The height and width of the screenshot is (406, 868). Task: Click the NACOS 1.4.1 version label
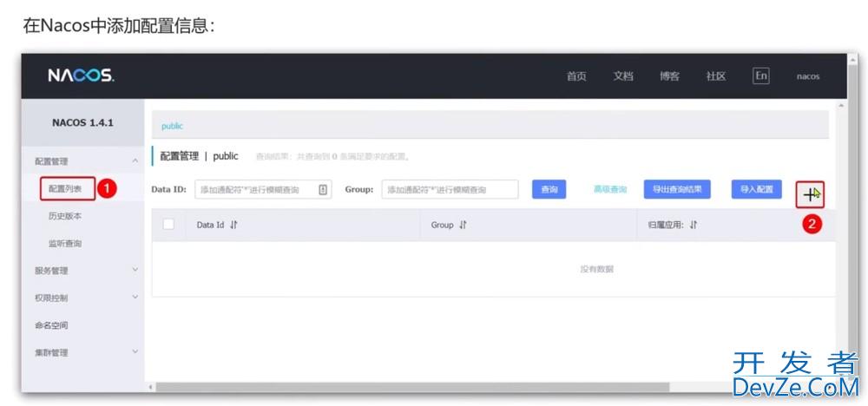[x=83, y=123]
